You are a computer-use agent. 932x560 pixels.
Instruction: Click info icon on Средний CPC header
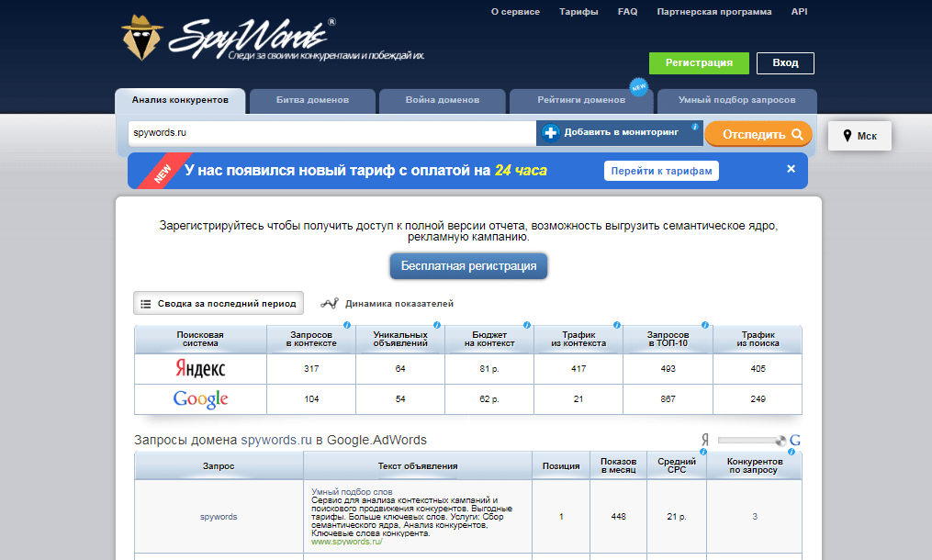pyautogui.click(x=703, y=452)
